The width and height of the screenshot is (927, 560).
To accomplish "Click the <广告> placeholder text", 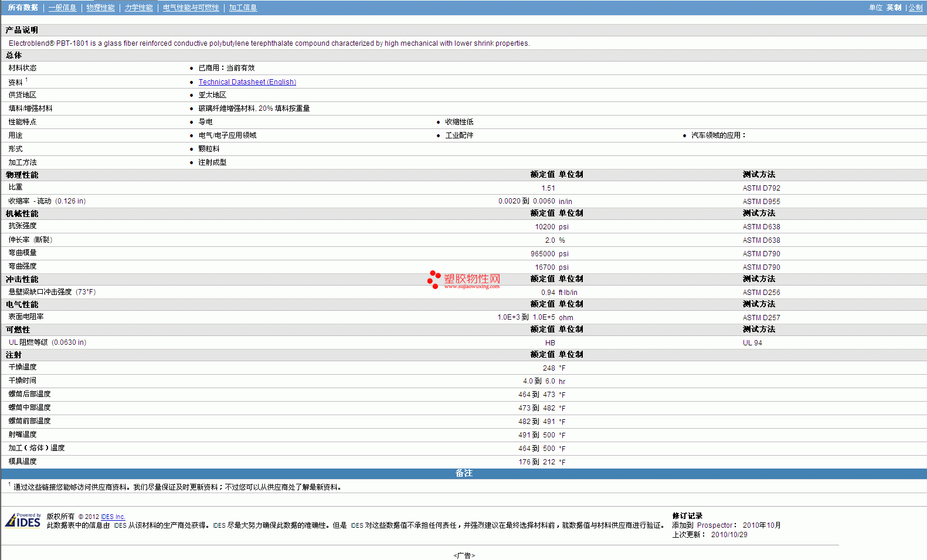I will 464,555.
